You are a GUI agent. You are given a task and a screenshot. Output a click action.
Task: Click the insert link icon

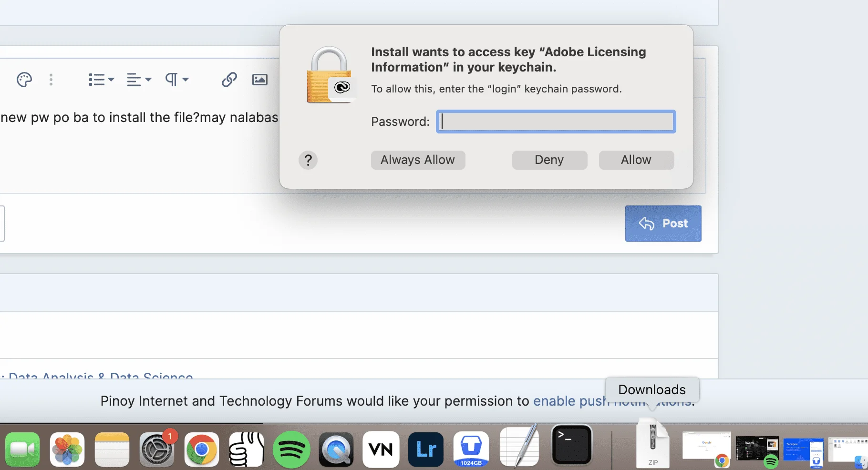point(229,80)
